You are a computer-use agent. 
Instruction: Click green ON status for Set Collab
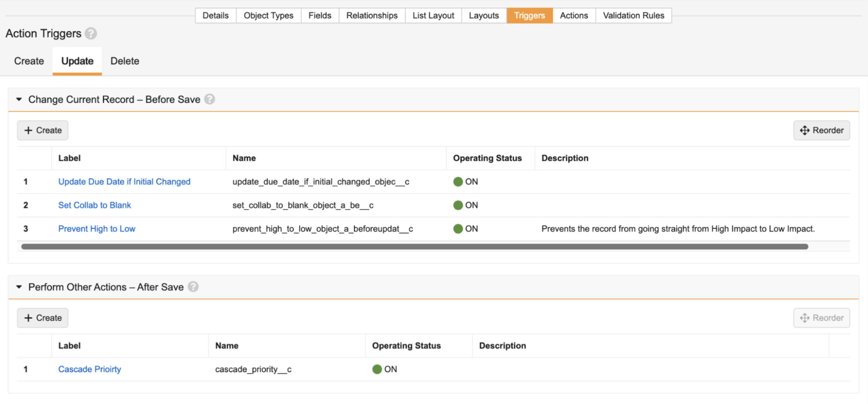458,205
